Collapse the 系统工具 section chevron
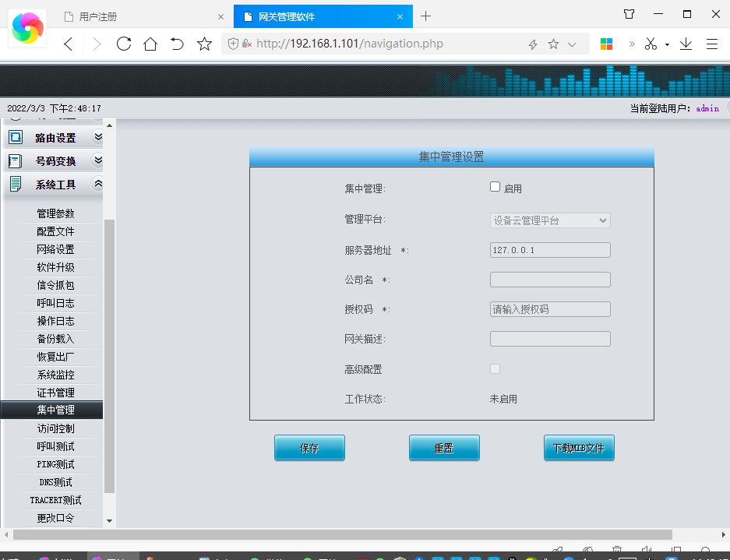The height and width of the screenshot is (560, 730). click(x=97, y=185)
